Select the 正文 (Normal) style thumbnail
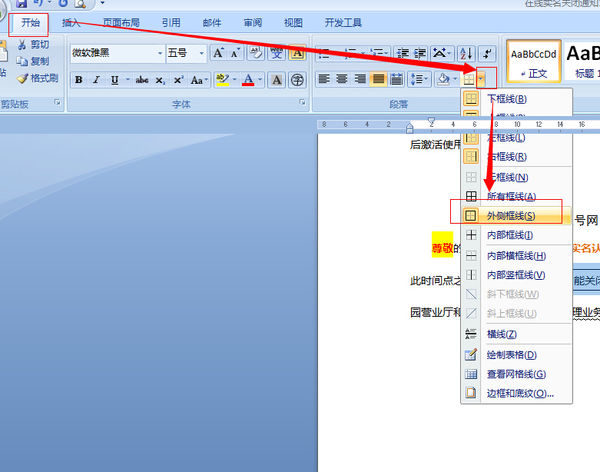Viewport: 600px width, 472px height. pyautogui.click(x=533, y=61)
